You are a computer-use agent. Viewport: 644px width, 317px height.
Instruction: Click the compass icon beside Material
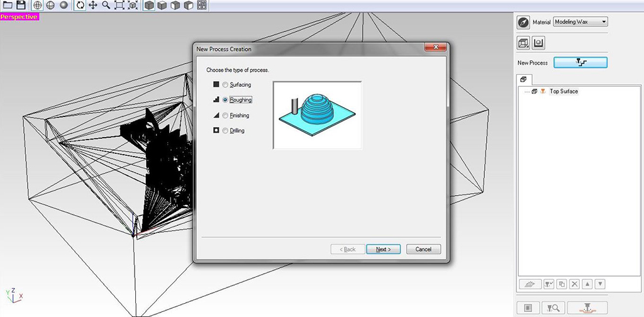523,22
